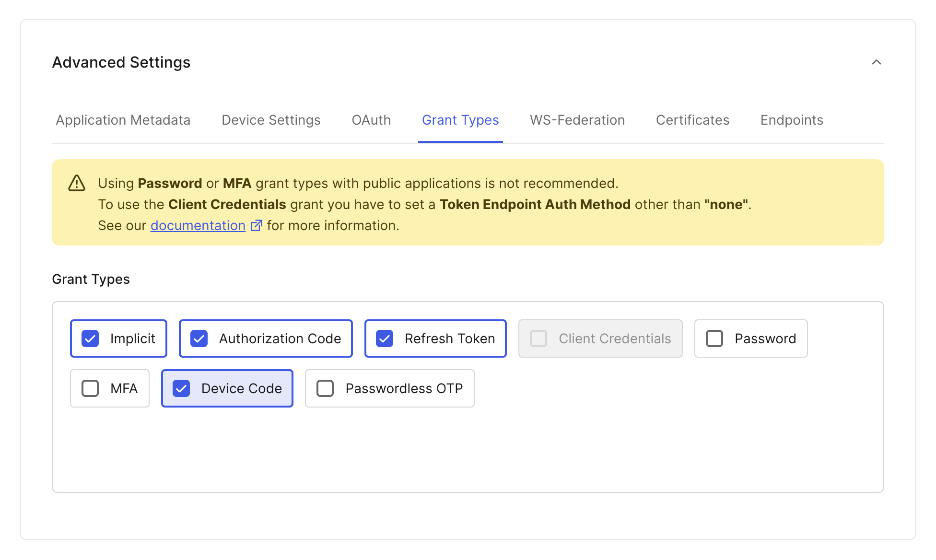This screenshot has height=560, width=936.
Task: Open the WS-Federation tab
Action: tap(577, 120)
